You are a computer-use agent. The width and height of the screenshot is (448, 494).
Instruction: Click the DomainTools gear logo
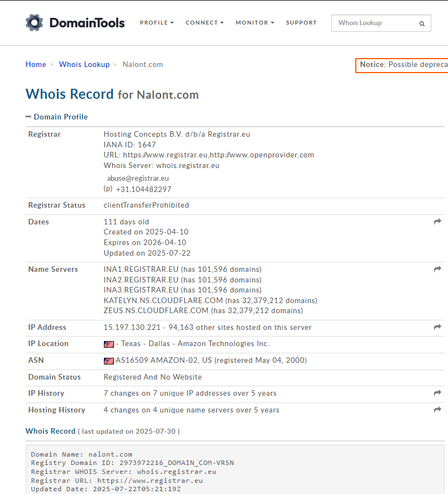[x=34, y=23]
